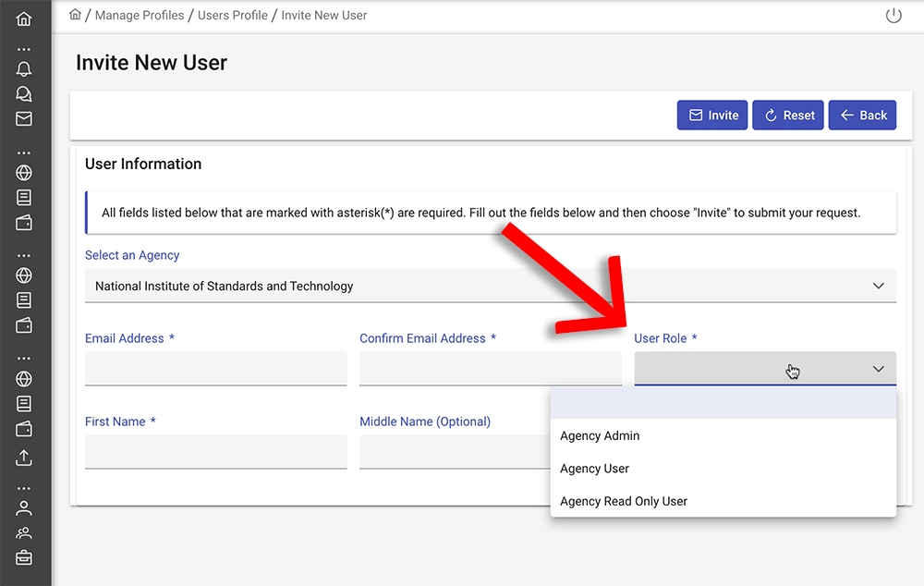Click the users group sidebar icon
The width and height of the screenshot is (924, 586).
click(24, 532)
